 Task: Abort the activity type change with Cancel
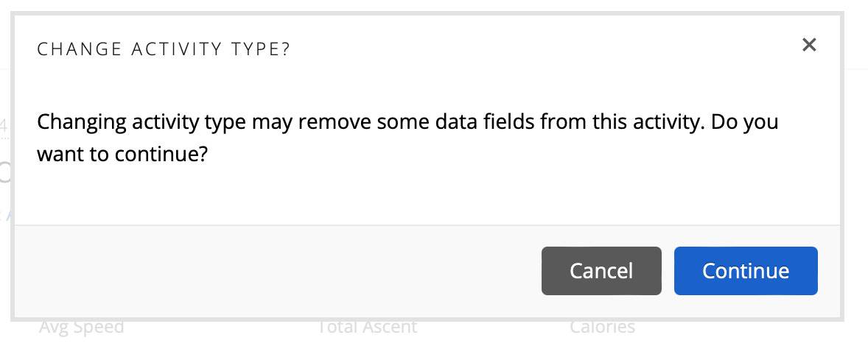point(601,271)
